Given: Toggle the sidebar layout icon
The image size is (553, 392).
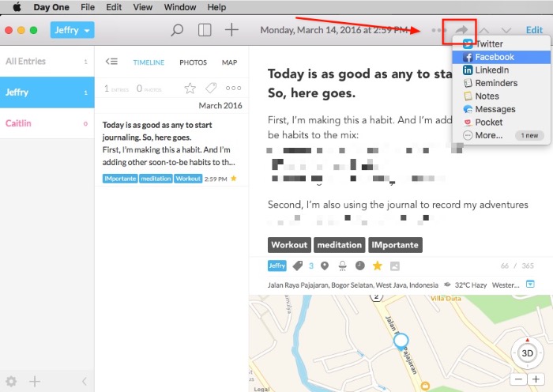Looking at the screenshot, I should pos(205,30).
